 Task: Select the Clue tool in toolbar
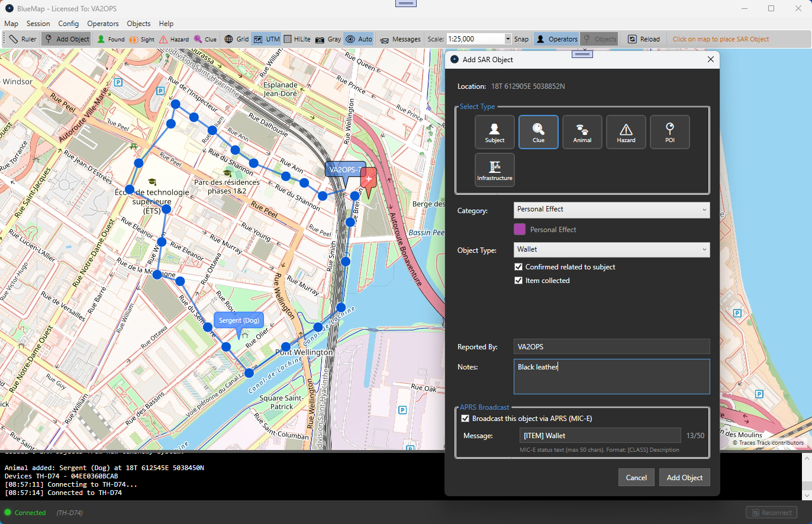click(x=205, y=39)
